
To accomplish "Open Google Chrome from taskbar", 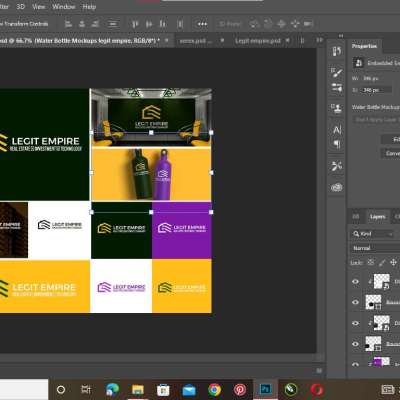I will [x=214, y=389].
